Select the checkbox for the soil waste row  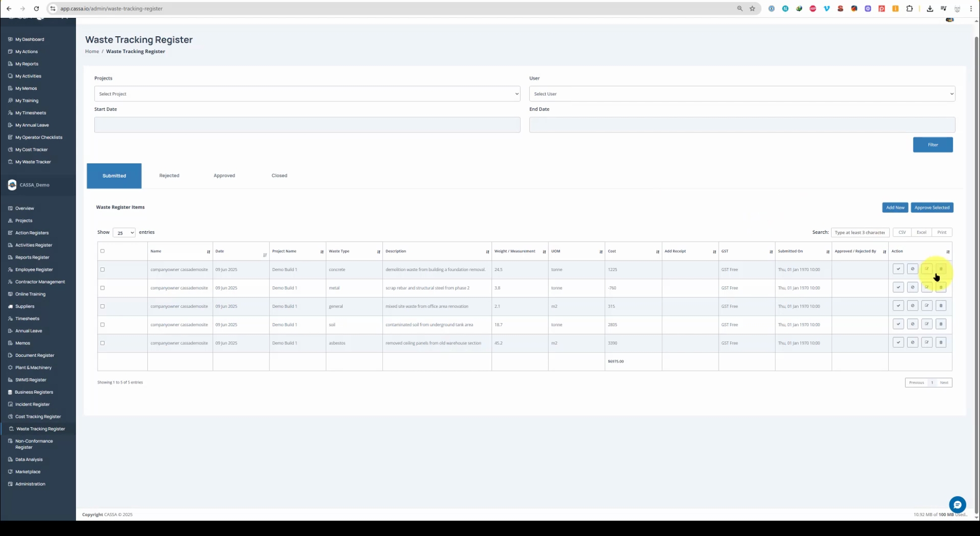[x=103, y=325]
